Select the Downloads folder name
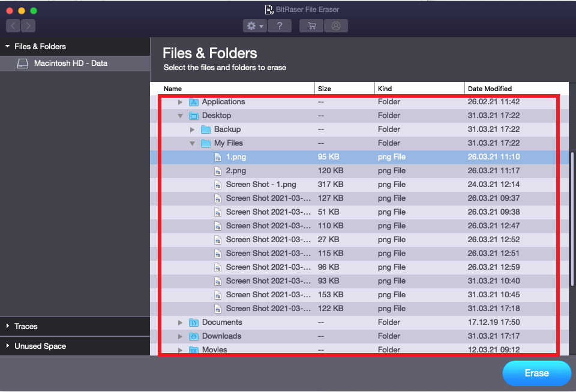 [221, 336]
